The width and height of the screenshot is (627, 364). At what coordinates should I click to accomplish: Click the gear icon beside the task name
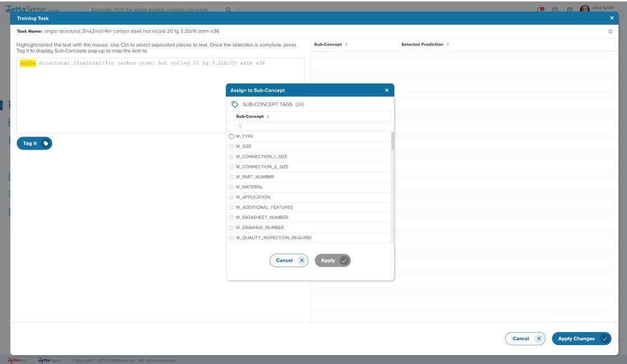point(610,31)
